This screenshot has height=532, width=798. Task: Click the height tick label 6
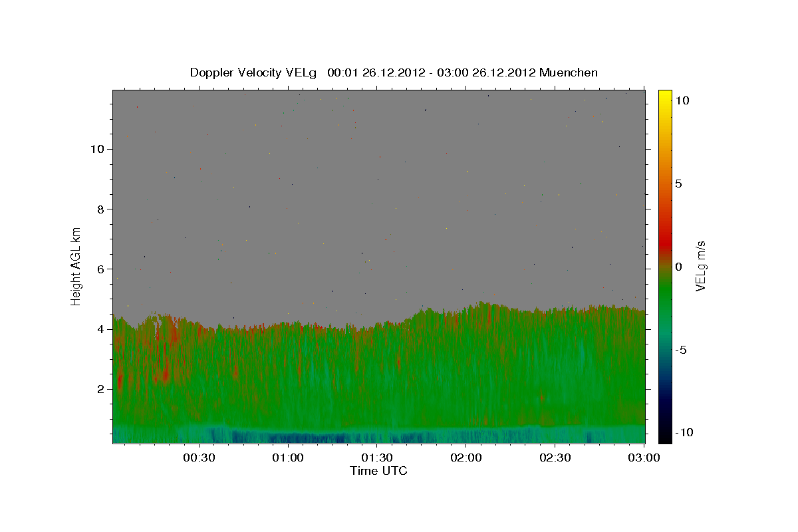click(x=100, y=269)
